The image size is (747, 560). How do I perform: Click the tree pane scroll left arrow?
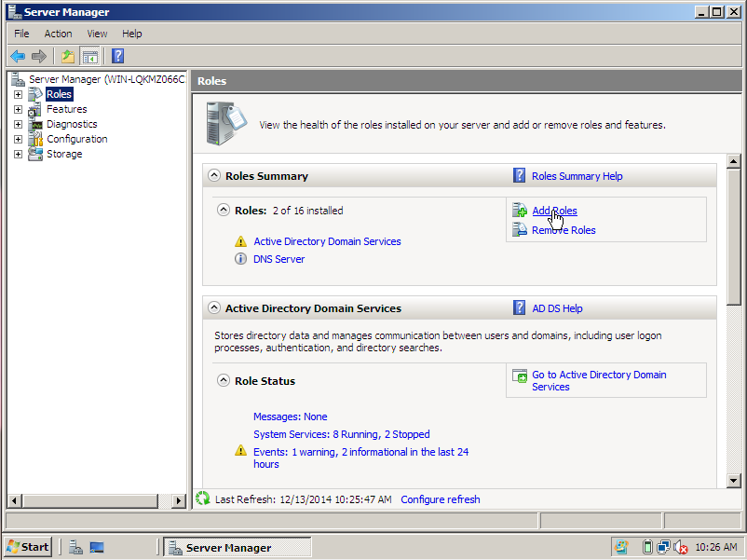[x=14, y=501]
